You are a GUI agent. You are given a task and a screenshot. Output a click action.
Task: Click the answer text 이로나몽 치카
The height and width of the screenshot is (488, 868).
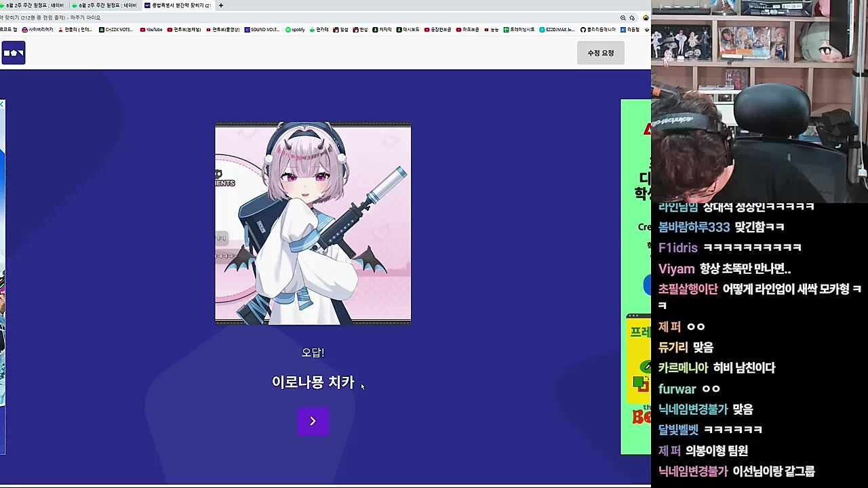(x=313, y=382)
